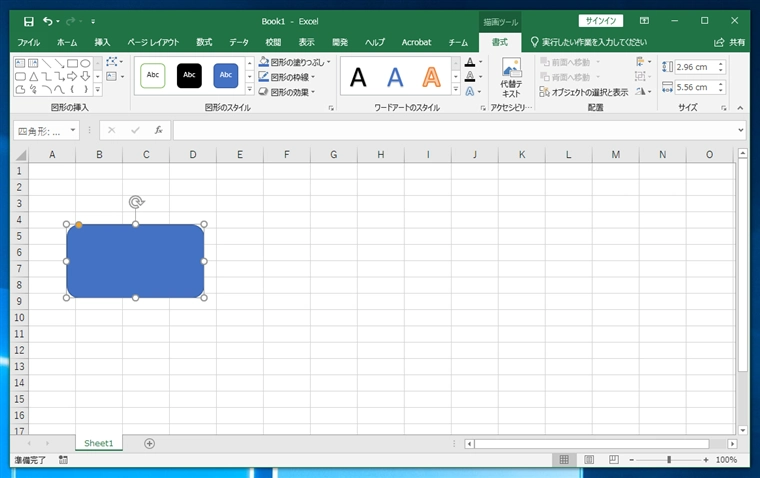Open the Name Box dropdown arrow

coord(73,130)
